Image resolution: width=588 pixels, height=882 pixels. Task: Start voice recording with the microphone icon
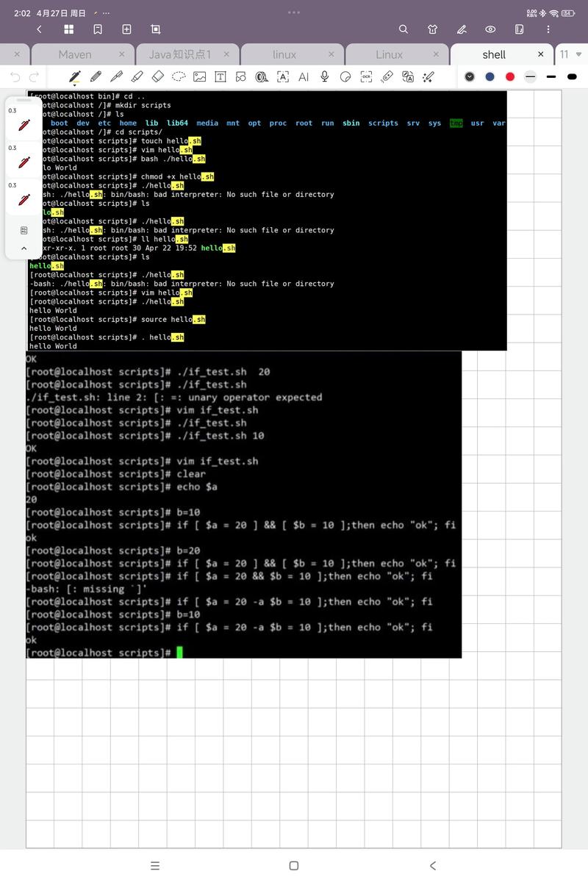(x=323, y=76)
